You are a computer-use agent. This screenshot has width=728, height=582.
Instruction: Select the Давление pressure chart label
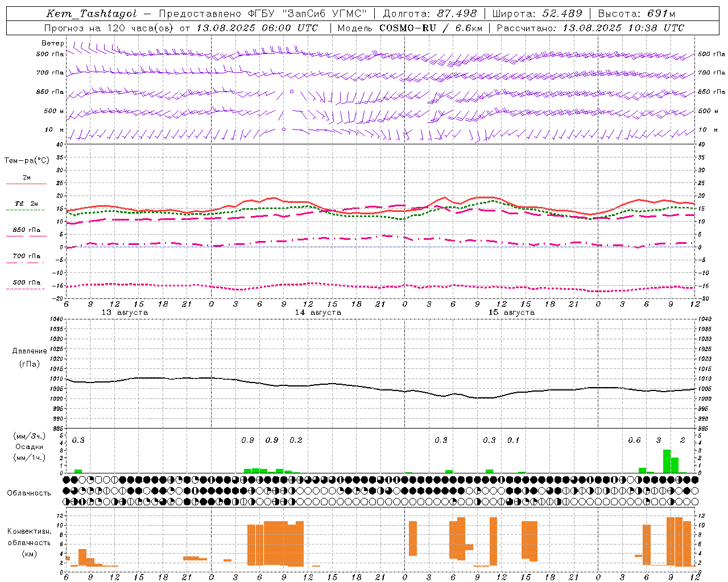click(x=28, y=351)
